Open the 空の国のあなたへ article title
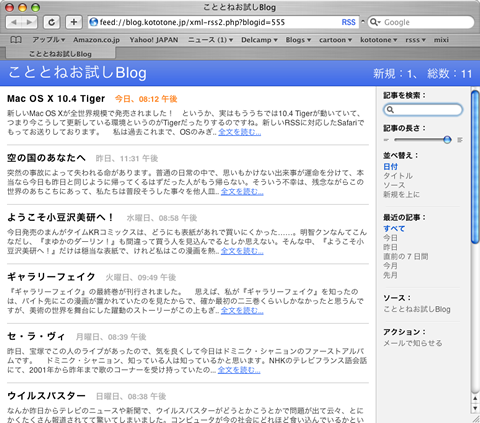Screen dimensions: 480x423 (46, 158)
